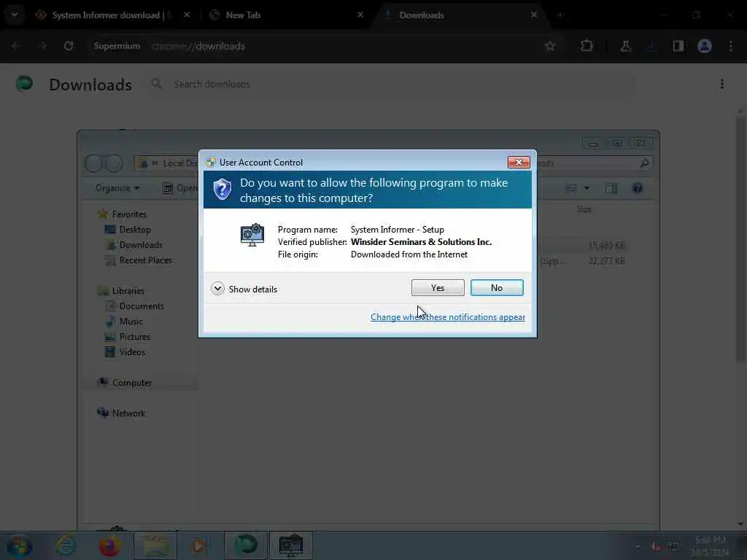Click No in the User Account Control dialog
Viewport: 747px width, 560px height.
coord(496,287)
